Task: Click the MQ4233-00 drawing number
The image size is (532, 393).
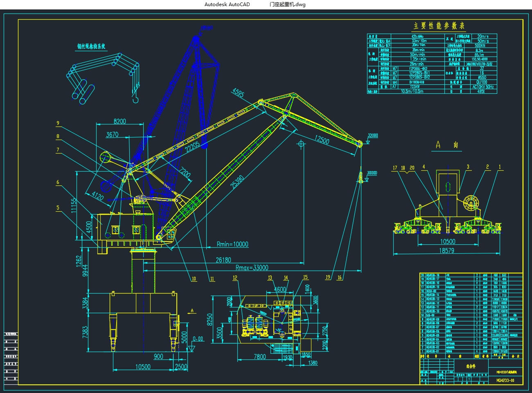Action: tap(505, 380)
